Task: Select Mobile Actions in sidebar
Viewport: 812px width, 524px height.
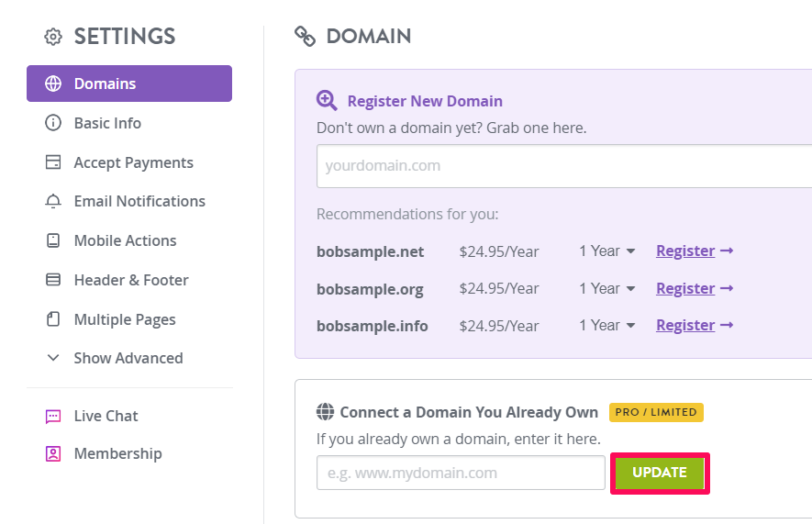Action: (x=126, y=240)
